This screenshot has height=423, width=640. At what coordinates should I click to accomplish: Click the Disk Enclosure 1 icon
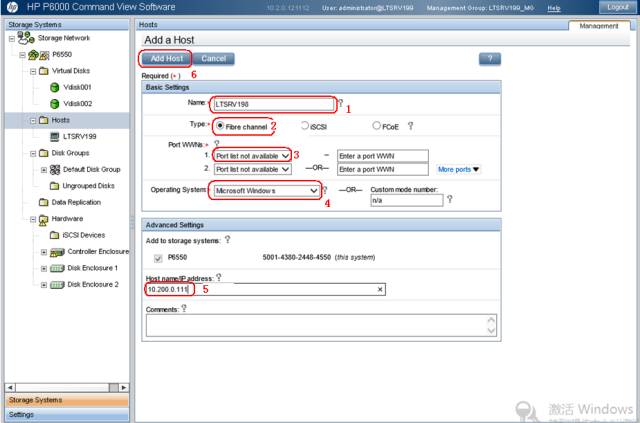pos(57,268)
